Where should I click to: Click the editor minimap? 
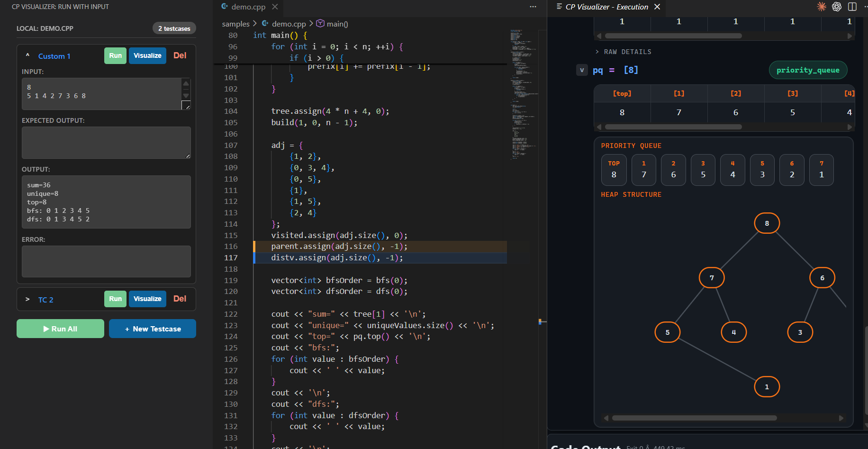524,95
